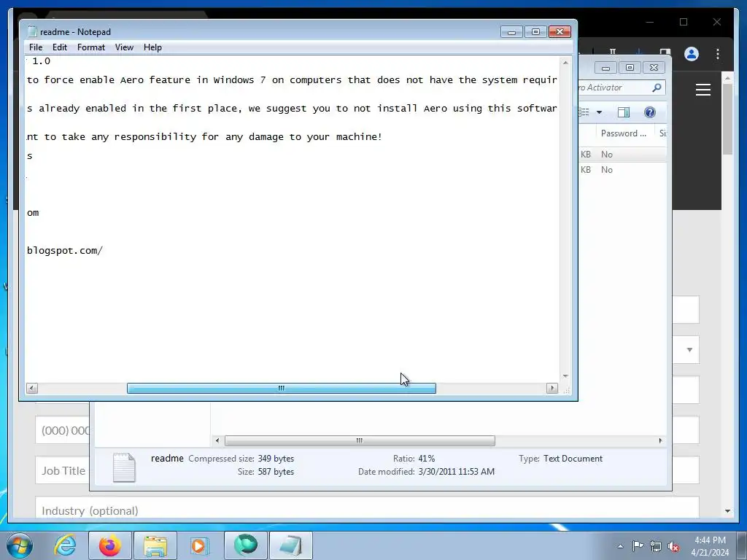Viewport: 747px width, 560px height.
Task: Open the browser three-dot menu
Action: click(718, 54)
